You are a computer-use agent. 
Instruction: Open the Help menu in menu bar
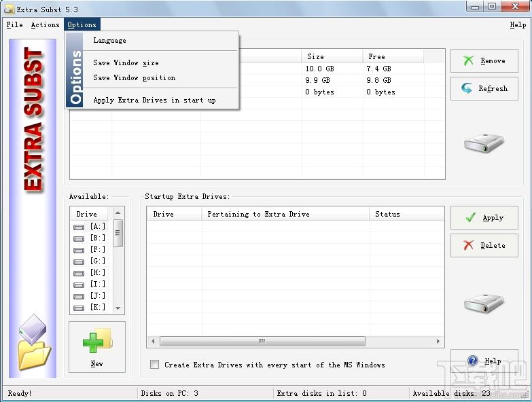click(518, 24)
